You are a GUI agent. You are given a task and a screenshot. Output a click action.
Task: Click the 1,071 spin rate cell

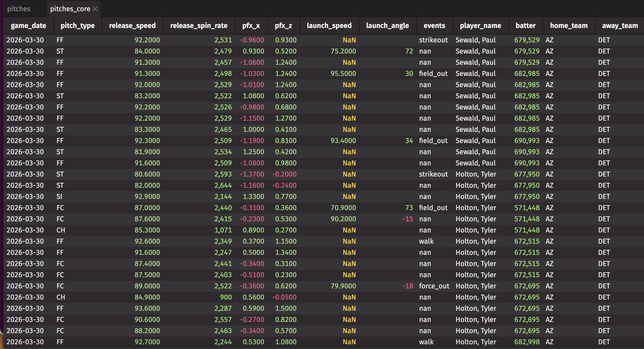point(223,230)
